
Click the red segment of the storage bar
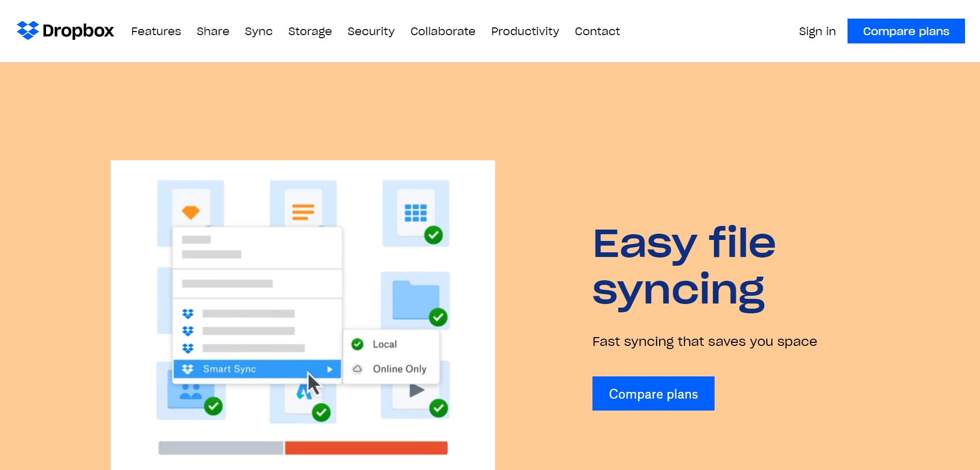pos(366,448)
